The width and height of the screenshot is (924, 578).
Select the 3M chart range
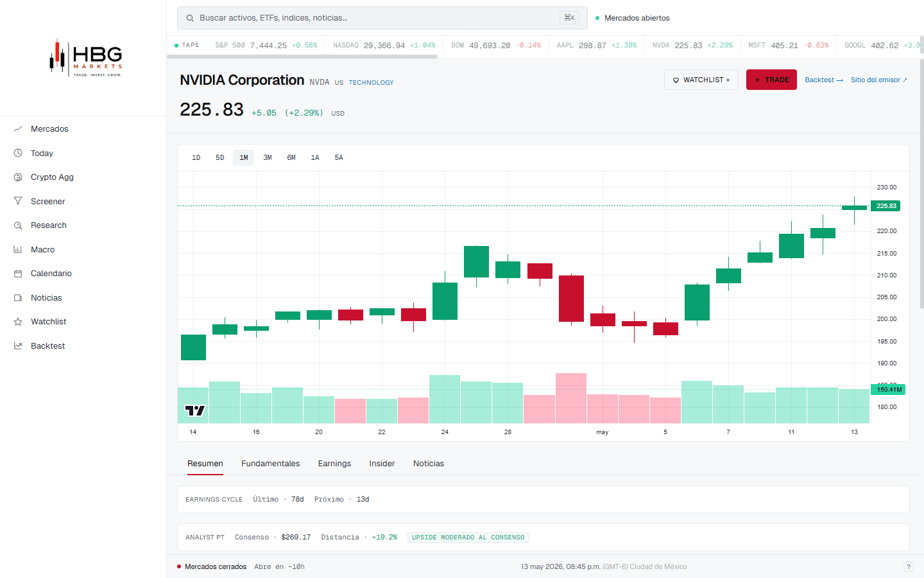(268, 158)
